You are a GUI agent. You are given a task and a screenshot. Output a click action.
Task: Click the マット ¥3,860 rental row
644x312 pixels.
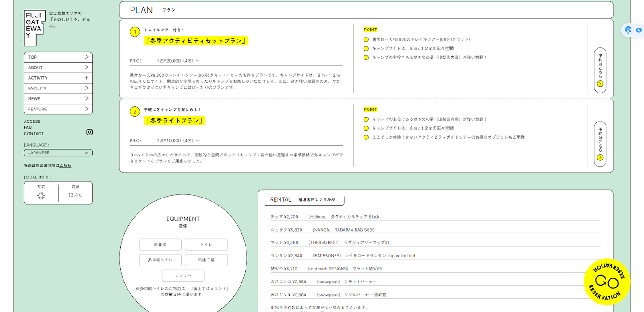pyautogui.click(x=436, y=243)
